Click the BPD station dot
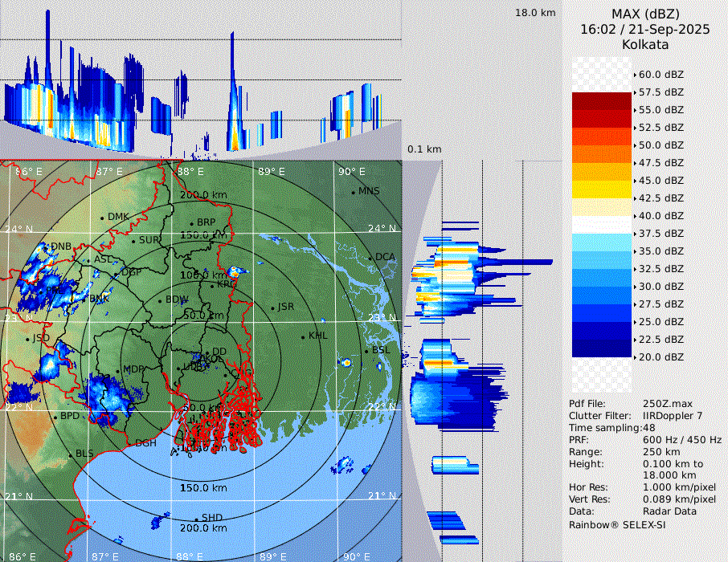This screenshot has width=728, height=562. coord(55,417)
